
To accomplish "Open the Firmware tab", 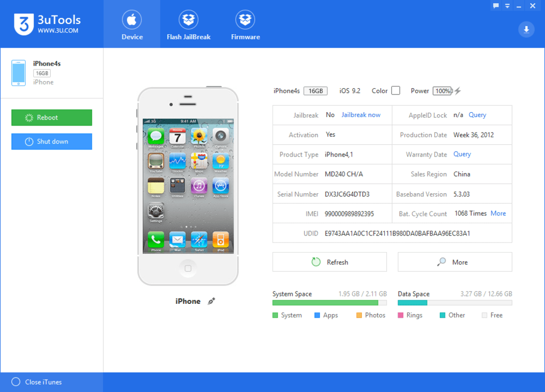I will (245, 25).
